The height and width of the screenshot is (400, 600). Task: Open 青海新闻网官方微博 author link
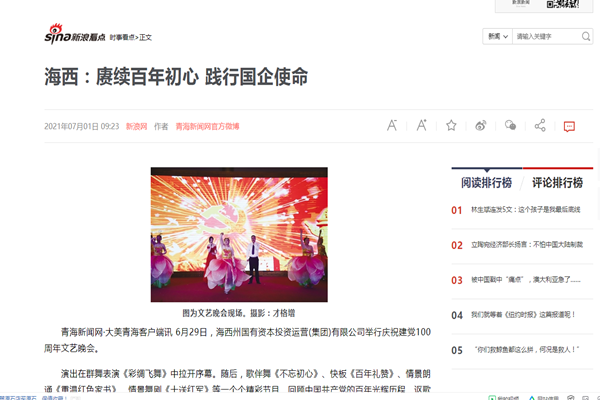click(x=208, y=127)
